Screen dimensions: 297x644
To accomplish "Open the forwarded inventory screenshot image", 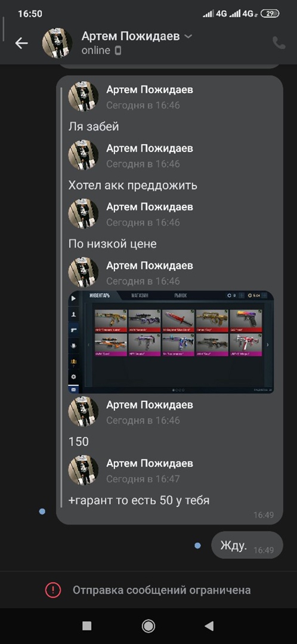I will 171,342.
